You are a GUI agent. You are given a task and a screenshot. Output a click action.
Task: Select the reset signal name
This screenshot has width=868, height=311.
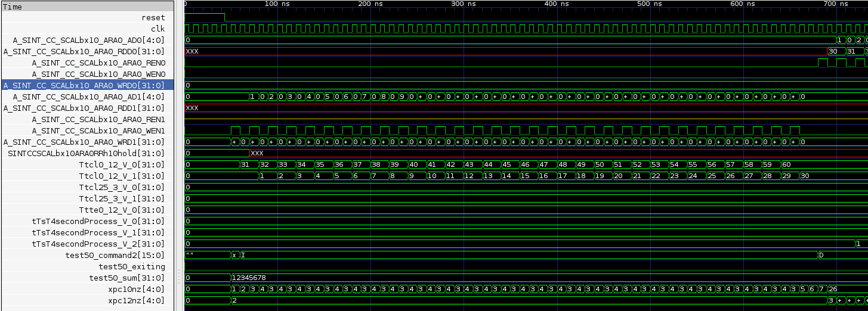tap(153, 18)
